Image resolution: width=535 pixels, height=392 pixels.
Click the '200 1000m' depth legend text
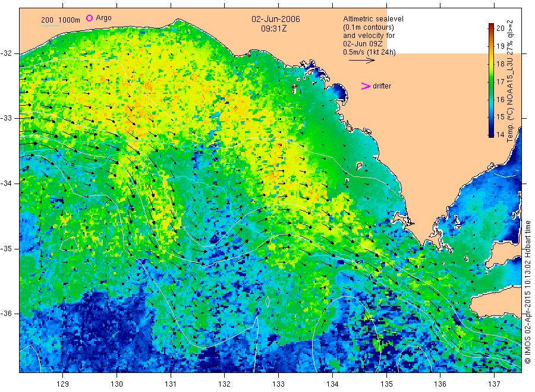61,20
